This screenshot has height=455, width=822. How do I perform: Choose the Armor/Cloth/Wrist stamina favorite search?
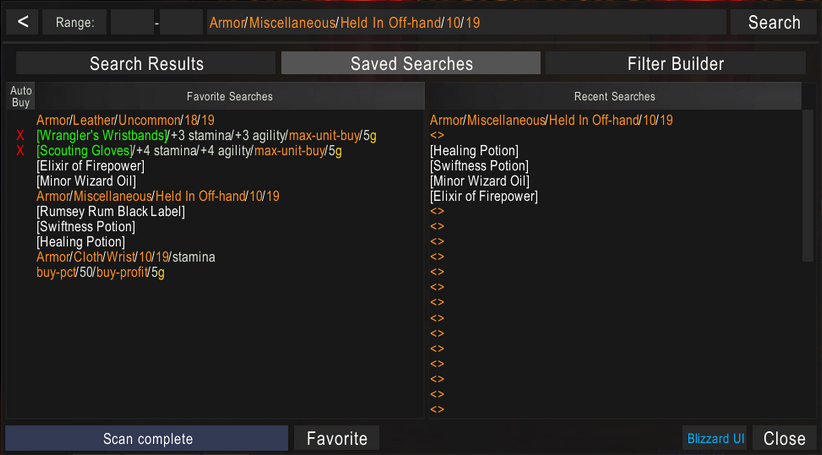click(125, 257)
